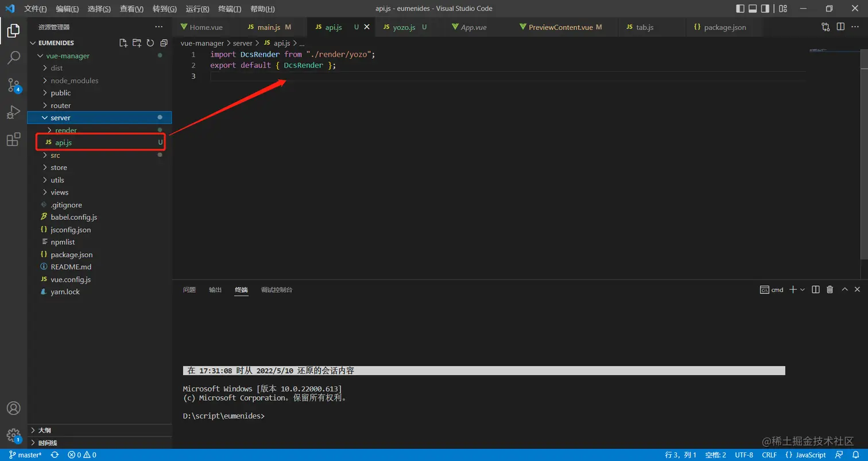Image resolution: width=868 pixels, height=461 pixels.
Task: Open the 编辑(E) menu
Action: point(68,9)
